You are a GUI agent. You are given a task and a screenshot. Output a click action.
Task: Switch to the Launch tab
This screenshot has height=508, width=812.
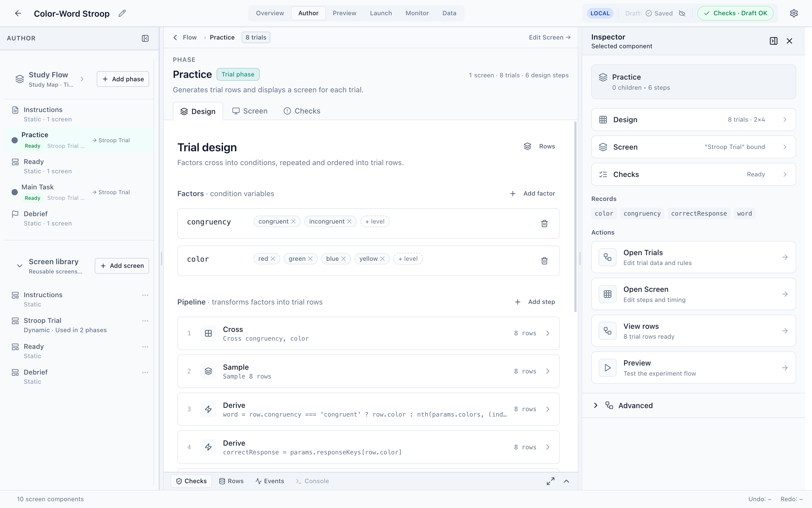[x=381, y=14]
